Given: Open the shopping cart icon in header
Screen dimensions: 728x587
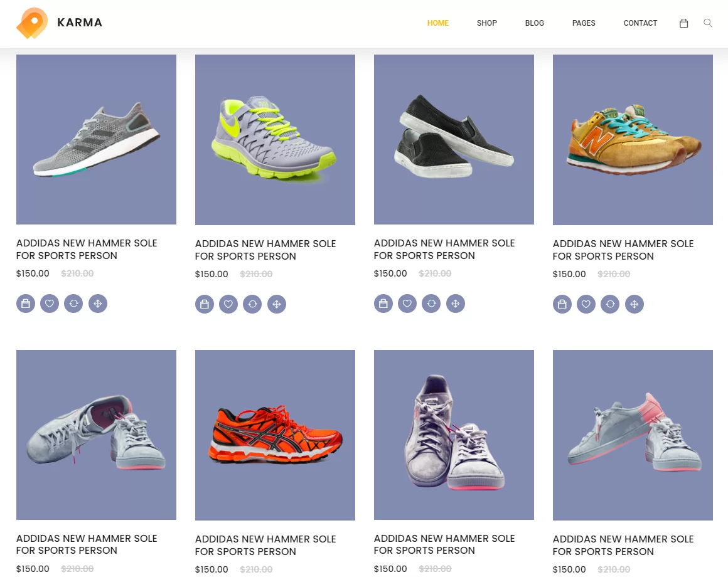Looking at the screenshot, I should coord(683,23).
